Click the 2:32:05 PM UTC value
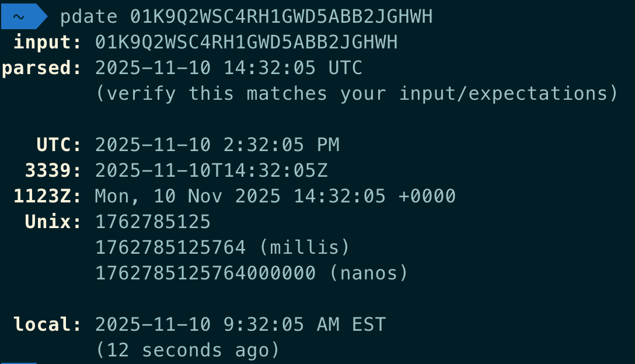 [217, 145]
